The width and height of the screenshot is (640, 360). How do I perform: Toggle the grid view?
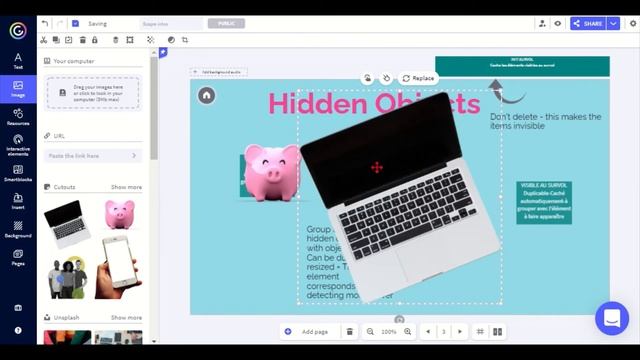click(x=480, y=332)
